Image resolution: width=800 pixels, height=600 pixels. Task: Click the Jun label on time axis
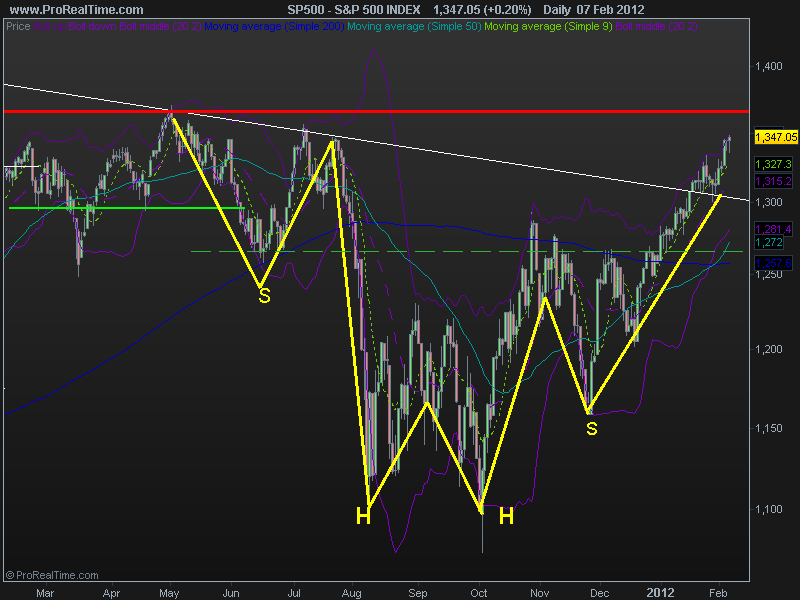pos(231,593)
